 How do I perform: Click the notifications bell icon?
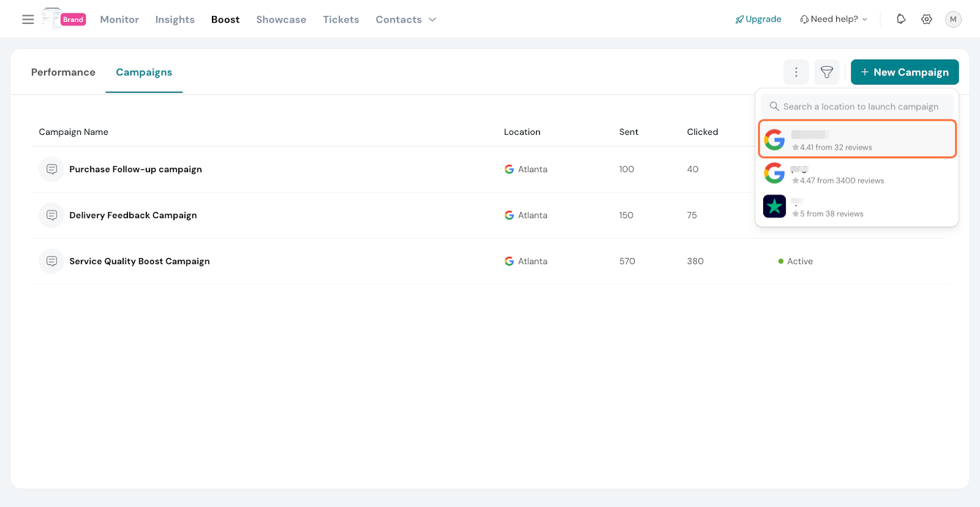tap(900, 19)
